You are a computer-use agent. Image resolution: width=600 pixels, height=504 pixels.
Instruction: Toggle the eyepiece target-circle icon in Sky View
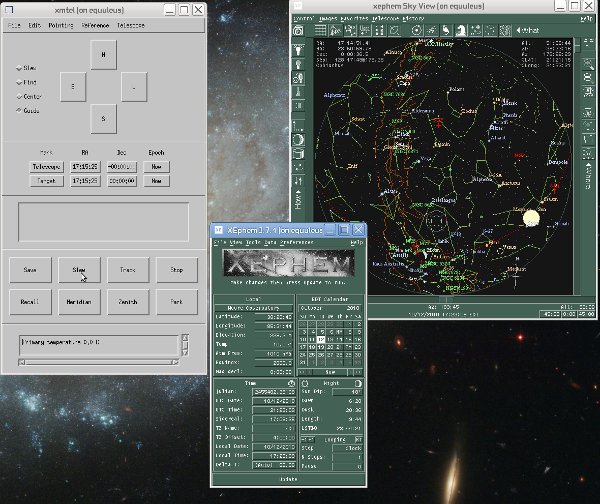[x=417, y=30]
